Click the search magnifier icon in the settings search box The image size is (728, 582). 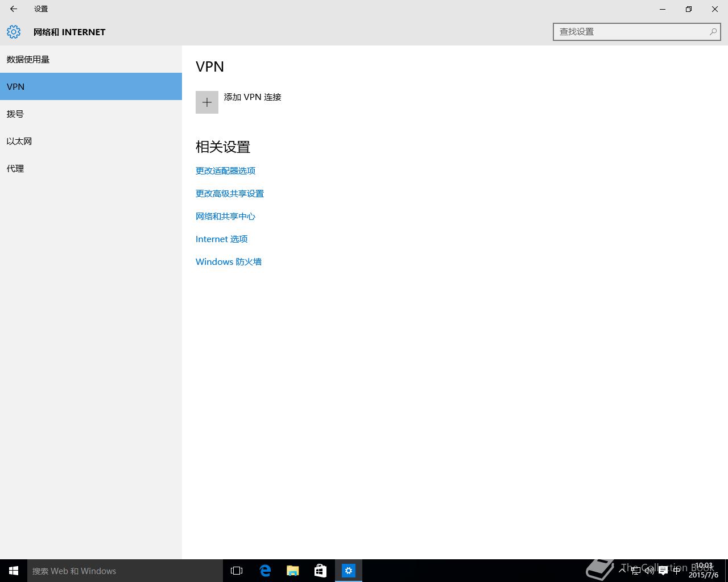click(x=713, y=32)
